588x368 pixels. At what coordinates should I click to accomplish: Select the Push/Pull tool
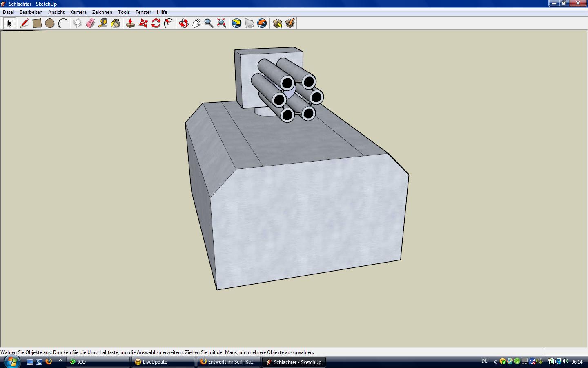130,24
